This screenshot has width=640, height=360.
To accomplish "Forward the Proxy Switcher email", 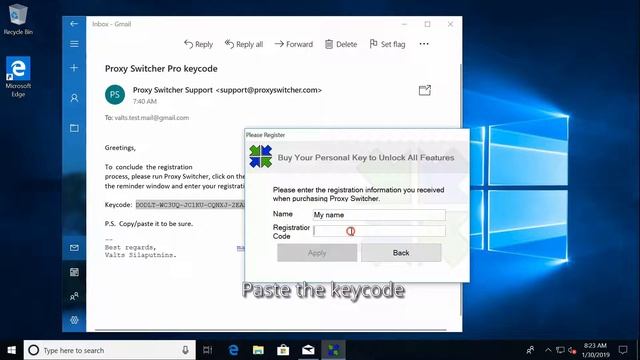I will pyautogui.click(x=293, y=44).
